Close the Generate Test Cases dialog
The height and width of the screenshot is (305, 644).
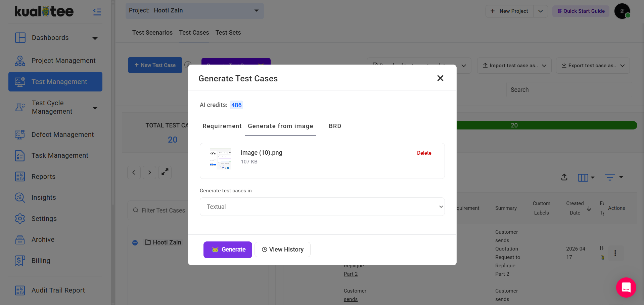(x=440, y=78)
